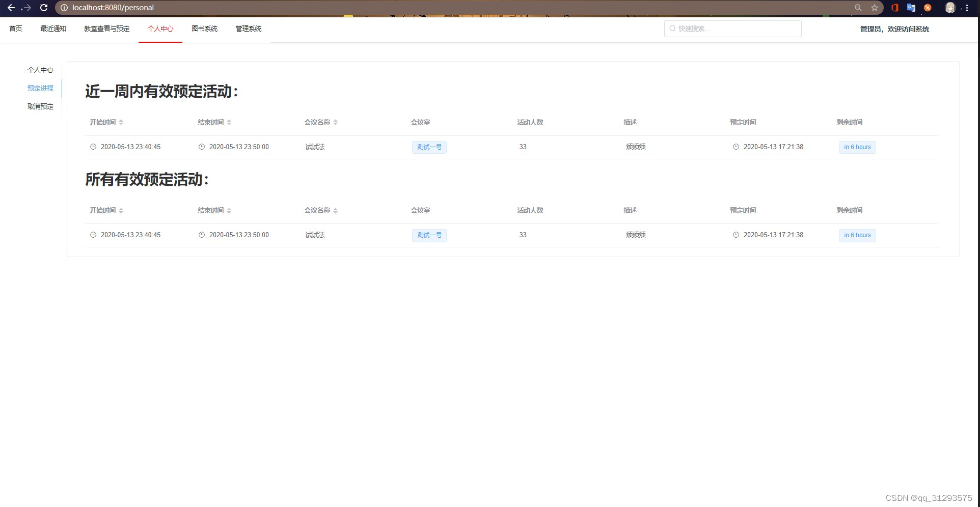
Task: Select 预定进程 in the left sidebar
Action: 40,88
